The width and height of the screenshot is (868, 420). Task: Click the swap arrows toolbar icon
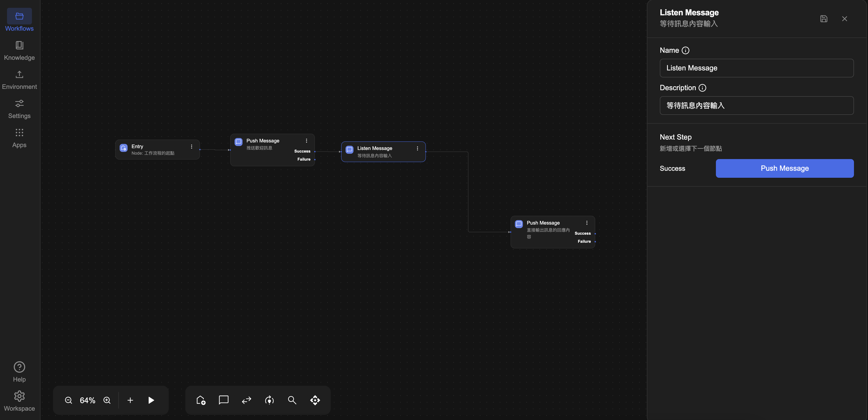(x=246, y=400)
